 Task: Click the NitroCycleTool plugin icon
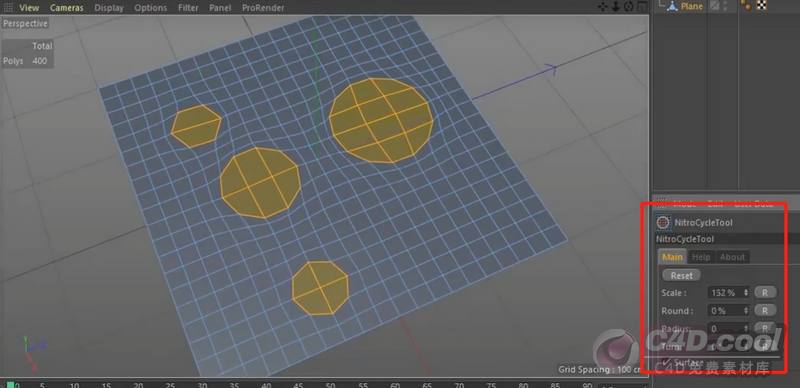(663, 222)
